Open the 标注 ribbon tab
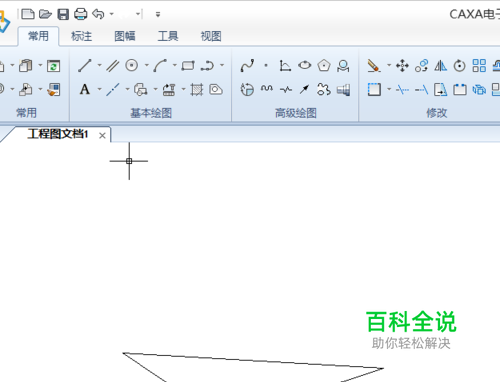Screen dimensions: 500x382 [x=81, y=36]
